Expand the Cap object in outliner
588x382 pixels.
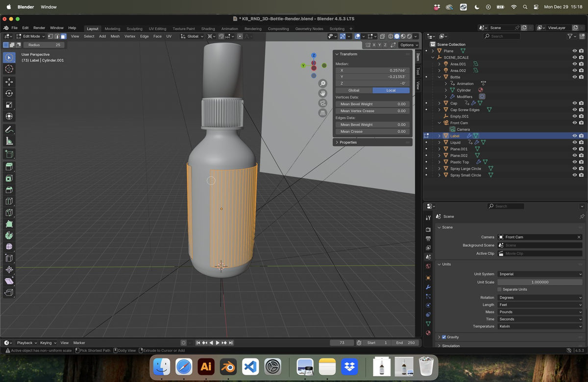click(x=440, y=103)
